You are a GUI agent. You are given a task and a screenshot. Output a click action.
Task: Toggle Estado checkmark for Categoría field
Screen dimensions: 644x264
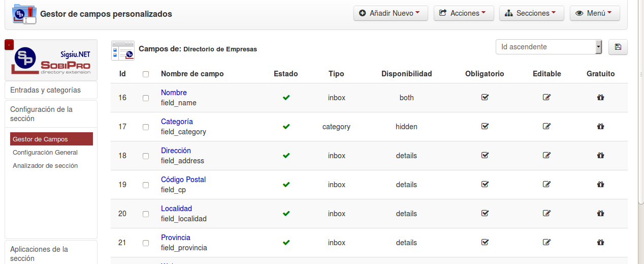(286, 126)
